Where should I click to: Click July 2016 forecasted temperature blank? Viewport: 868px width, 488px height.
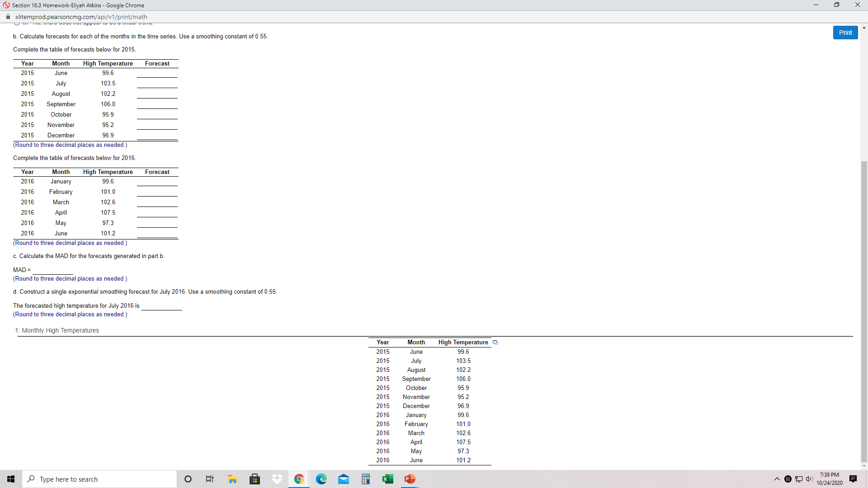tap(161, 306)
